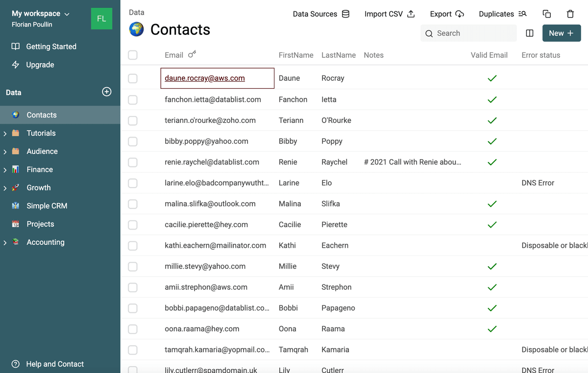Click the trash delete icon
Screen dimensions: 588x373
click(x=570, y=14)
